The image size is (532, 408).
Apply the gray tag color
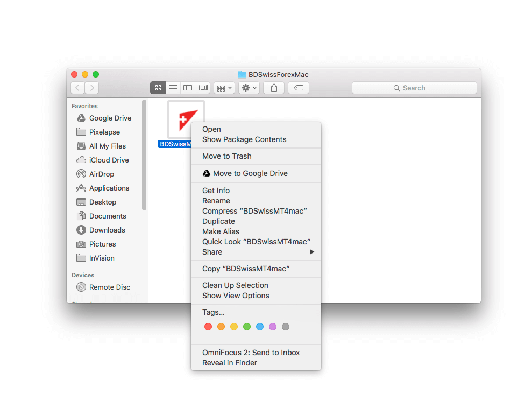tap(285, 327)
